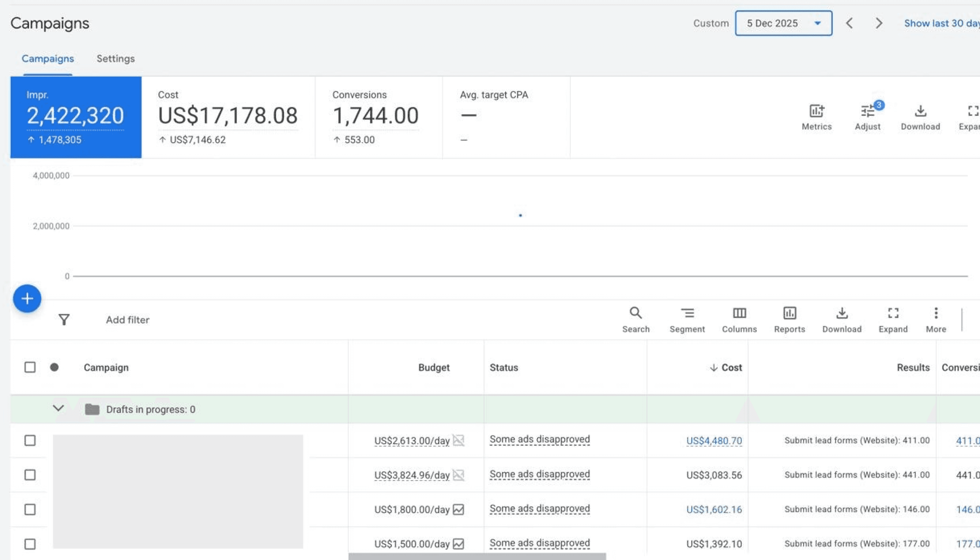The image size is (980, 560).
Task: Switch to the Settings tab
Action: pos(115,59)
